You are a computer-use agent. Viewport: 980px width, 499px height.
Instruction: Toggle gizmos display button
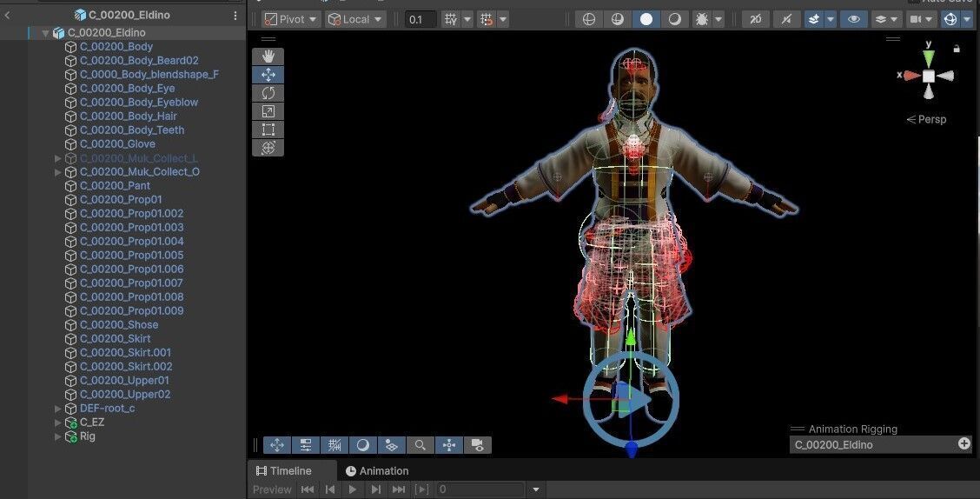(x=950, y=19)
